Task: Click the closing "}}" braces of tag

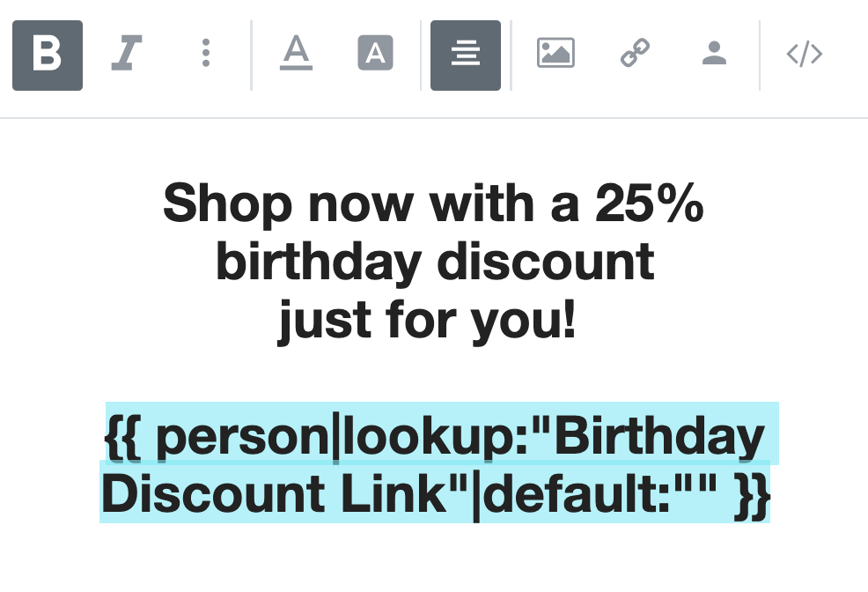Action: point(752,494)
